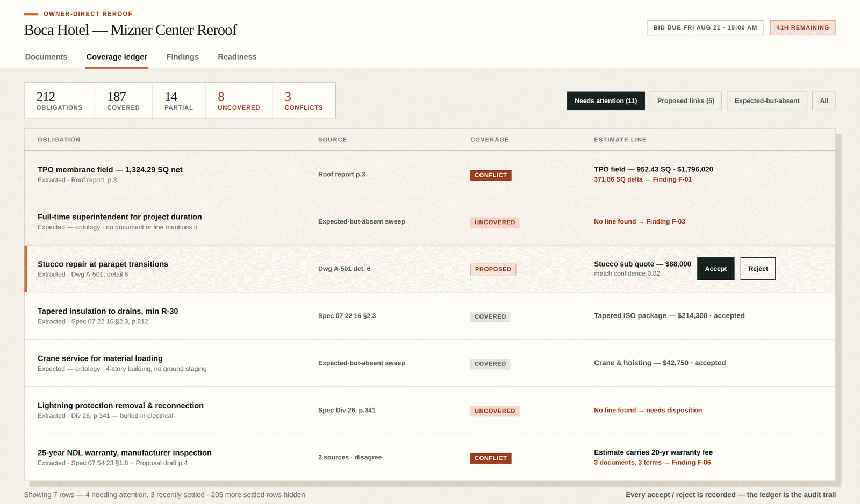860x504 pixels.
Task: Click UNCOVERED badge on Lightning protection row
Action: (x=495, y=411)
